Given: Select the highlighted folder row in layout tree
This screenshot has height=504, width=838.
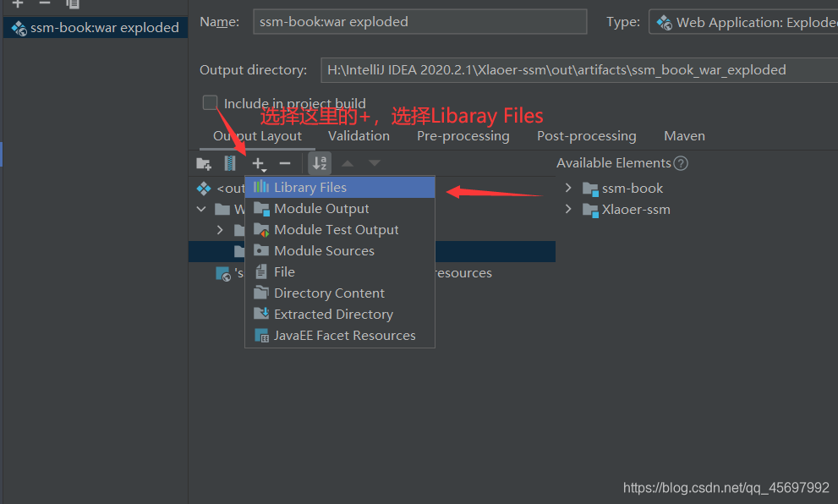Looking at the screenshot, I should click(x=372, y=251).
